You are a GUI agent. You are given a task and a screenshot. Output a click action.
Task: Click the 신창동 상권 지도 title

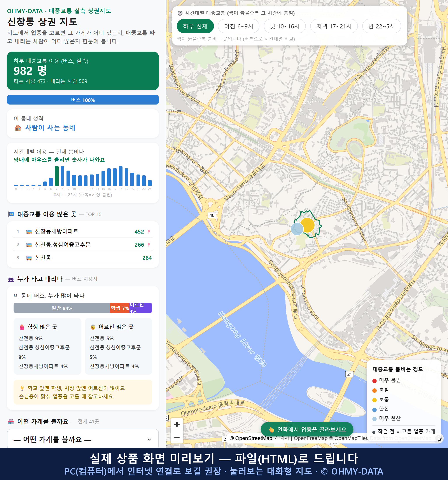click(42, 22)
